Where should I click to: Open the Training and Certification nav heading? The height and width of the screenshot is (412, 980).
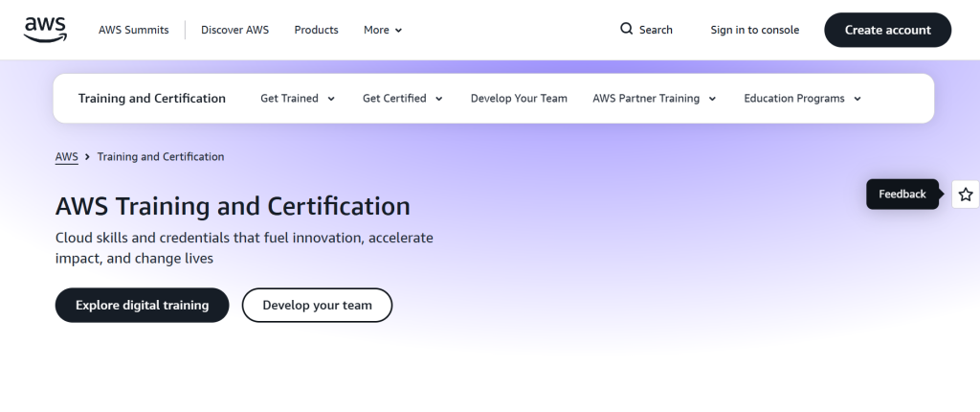152,99
